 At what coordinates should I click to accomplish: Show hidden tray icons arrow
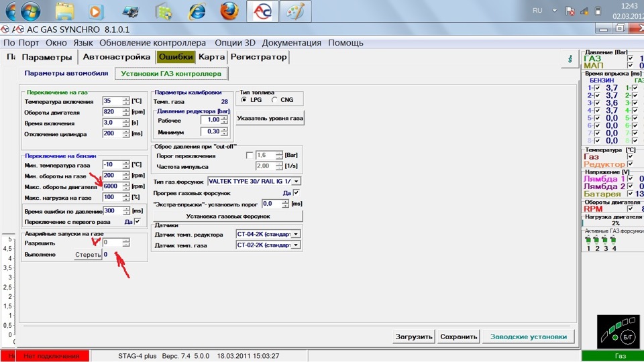555,11
